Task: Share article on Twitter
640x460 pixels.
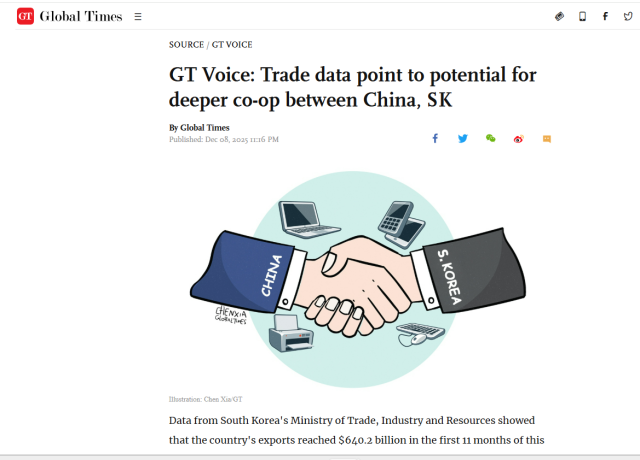Action: point(463,139)
